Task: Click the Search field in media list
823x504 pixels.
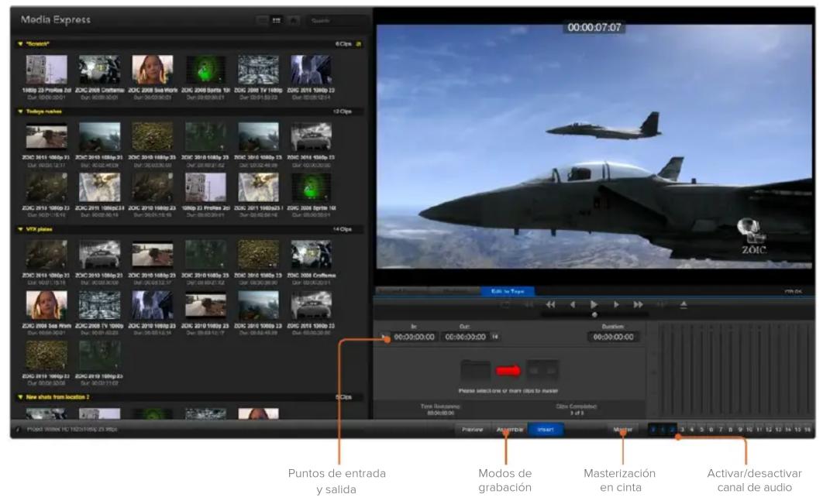Action: point(336,20)
